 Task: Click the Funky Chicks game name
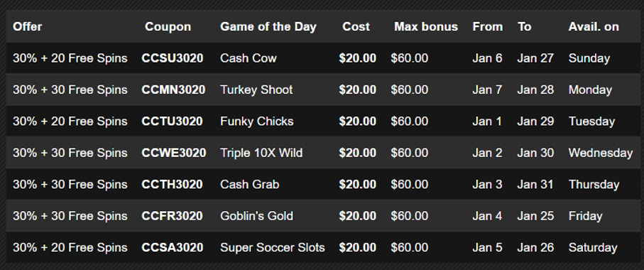(257, 121)
